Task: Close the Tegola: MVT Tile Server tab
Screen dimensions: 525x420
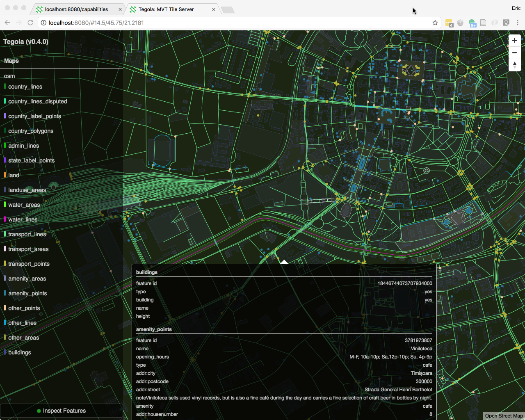Action: click(x=214, y=9)
